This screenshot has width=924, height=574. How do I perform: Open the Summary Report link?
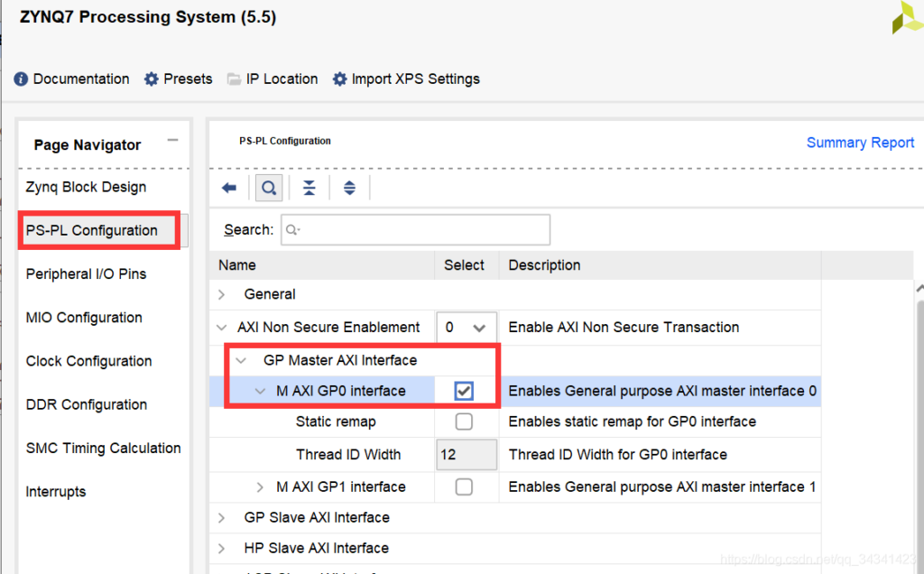[860, 143]
